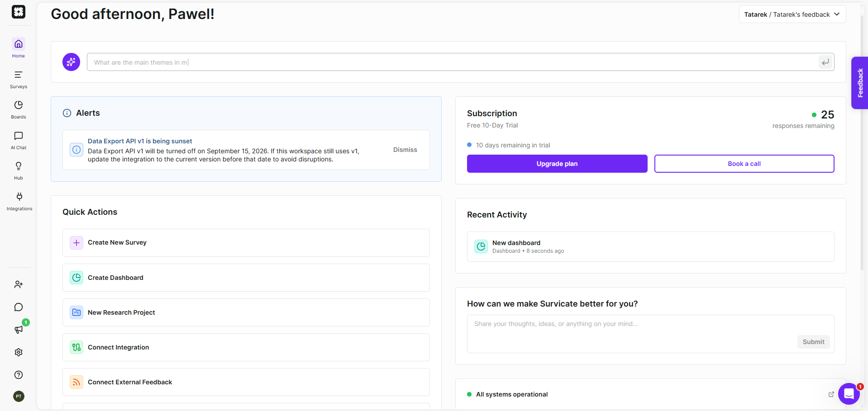The image size is (868, 411).
Task: Open the Feedback side tab
Action: point(860,83)
